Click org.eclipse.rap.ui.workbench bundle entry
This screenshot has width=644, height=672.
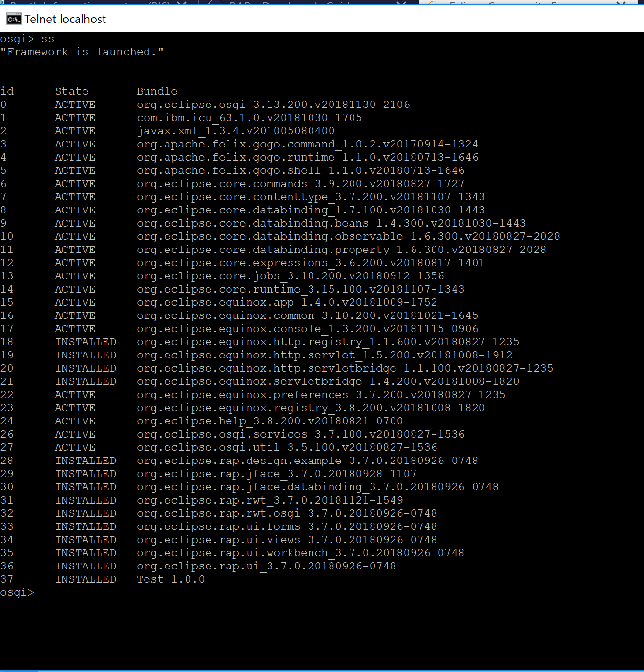(x=301, y=553)
